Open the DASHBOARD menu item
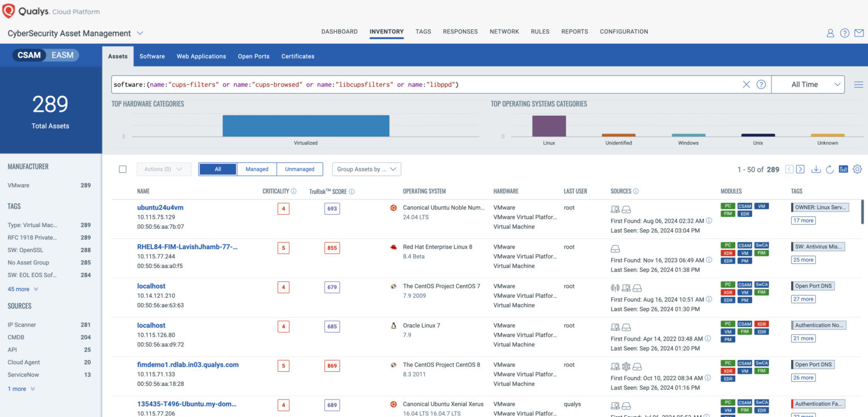The image size is (868, 417). point(339,32)
